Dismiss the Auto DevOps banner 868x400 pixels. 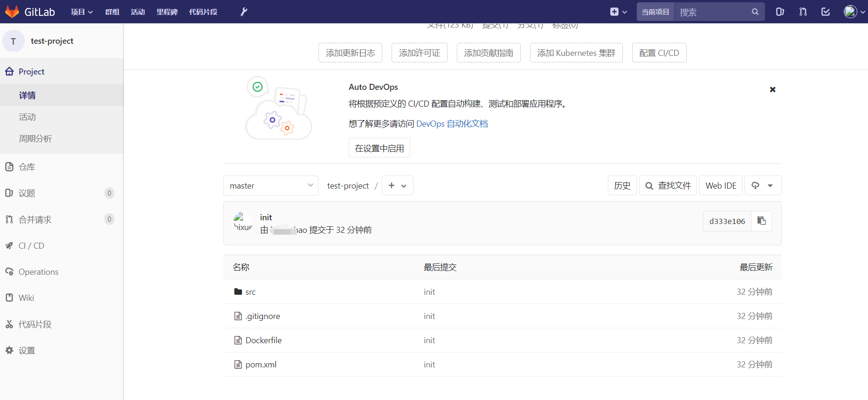pyautogui.click(x=772, y=89)
